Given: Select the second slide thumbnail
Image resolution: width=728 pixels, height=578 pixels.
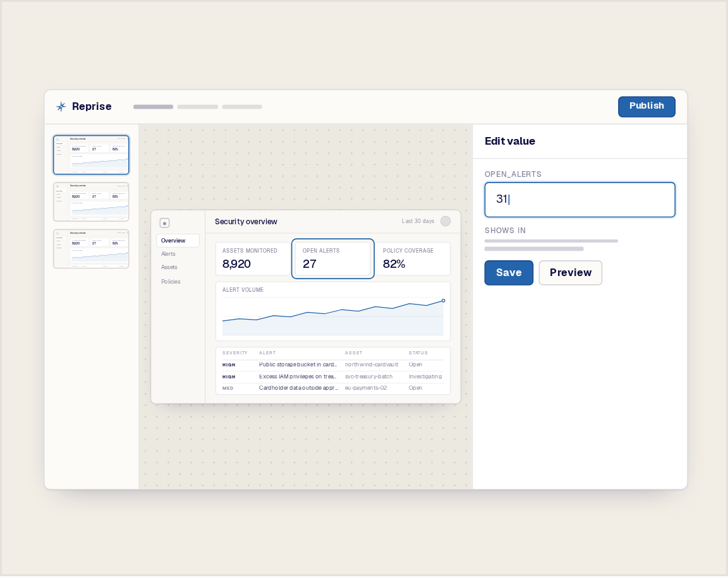Looking at the screenshot, I should pos(91,202).
